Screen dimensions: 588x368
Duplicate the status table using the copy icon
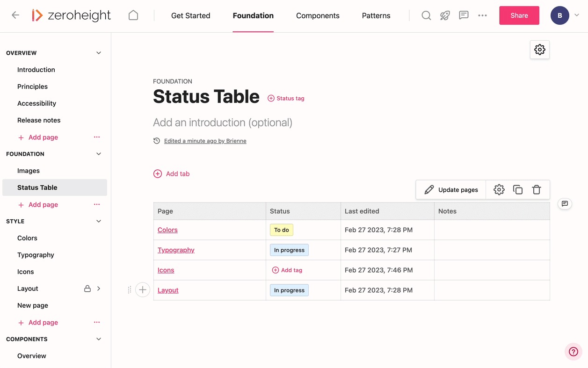517,189
